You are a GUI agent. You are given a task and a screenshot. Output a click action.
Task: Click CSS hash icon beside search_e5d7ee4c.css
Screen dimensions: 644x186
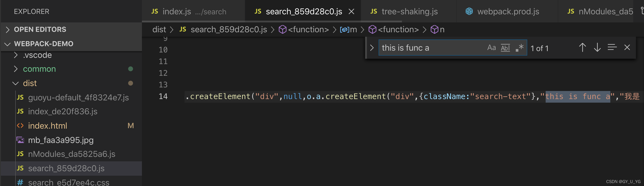[20, 182]
